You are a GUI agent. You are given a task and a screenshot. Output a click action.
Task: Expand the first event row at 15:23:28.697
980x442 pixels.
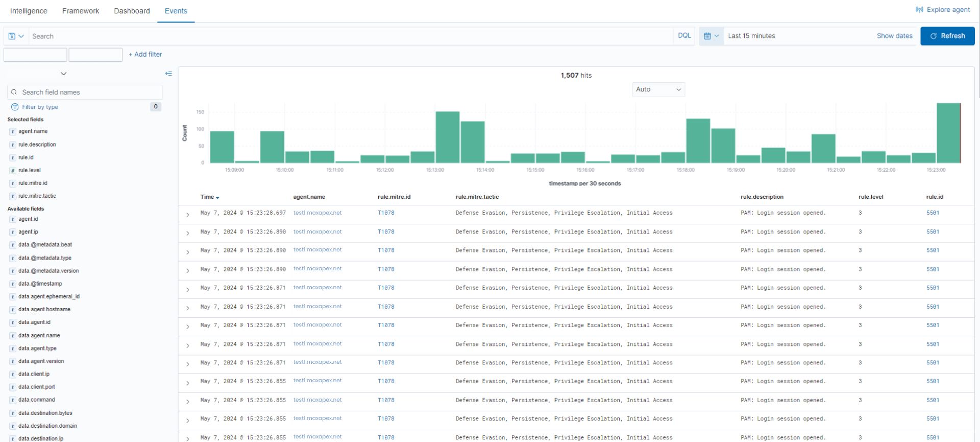[188, 215]
